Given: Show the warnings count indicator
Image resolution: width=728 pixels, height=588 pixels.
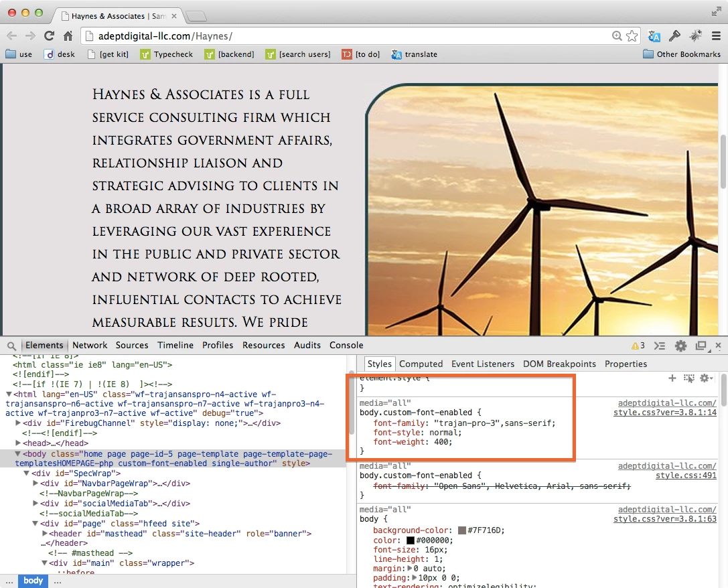Looking at the screenshot, I should click(638, 346).
